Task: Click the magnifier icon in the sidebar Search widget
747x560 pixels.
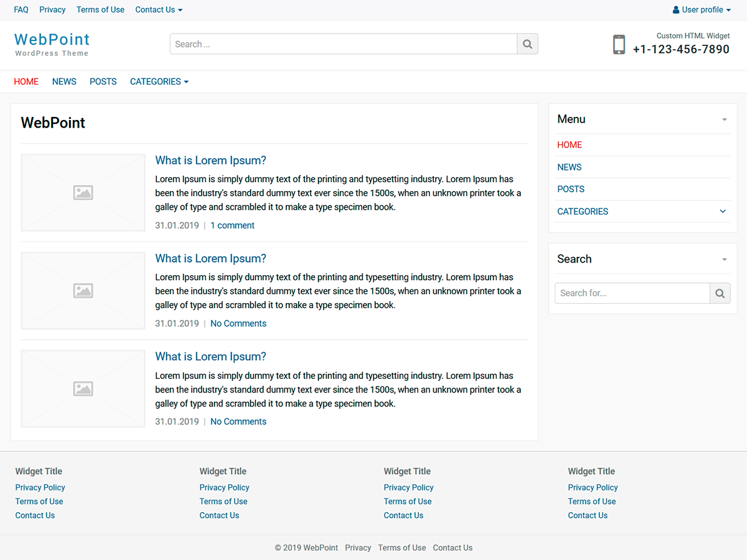Action: click(720, 292)
